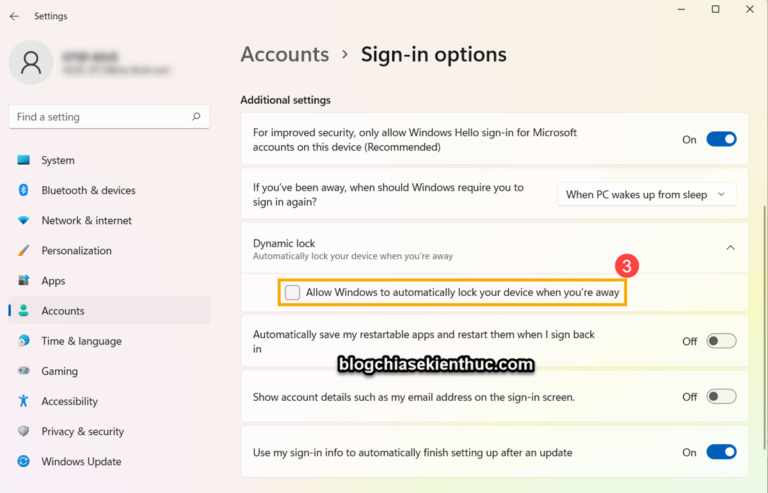This screenshot has width=768, height=493.
Task: Minimize the Settings window
Action: (x=681, y=9)
